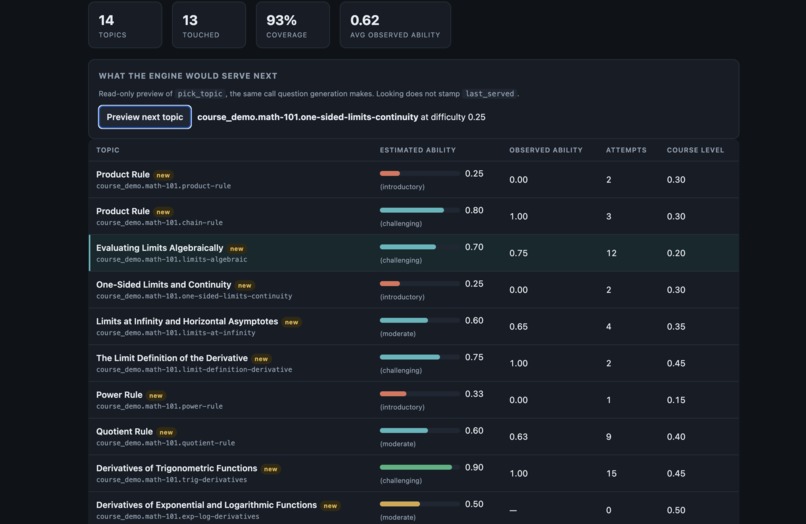Click observed ability 0.65 in Limits at Infinity row
Image resolution: width=806 pixels, height=524 pixels.
coord(519,327)
